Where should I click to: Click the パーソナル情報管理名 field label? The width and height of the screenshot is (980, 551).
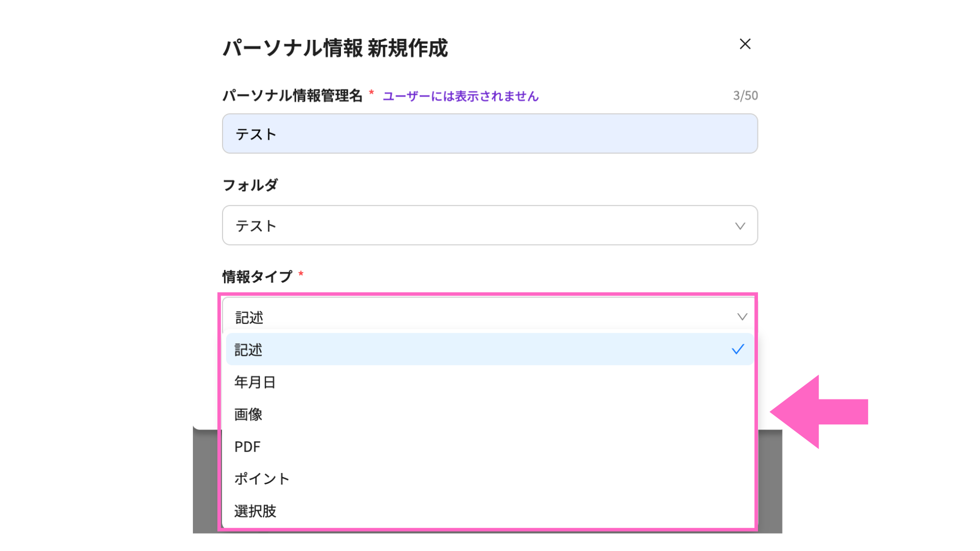(x=292, y=95)
